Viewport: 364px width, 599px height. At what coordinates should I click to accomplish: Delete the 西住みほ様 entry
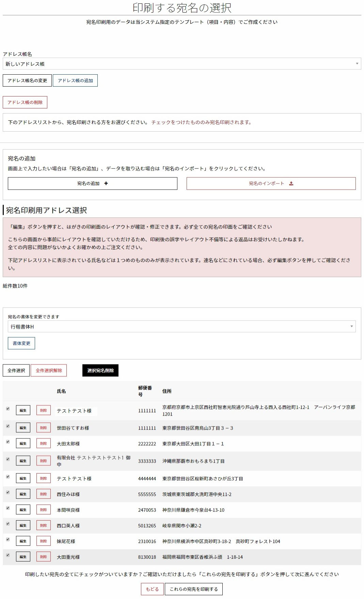click(44, 494)
